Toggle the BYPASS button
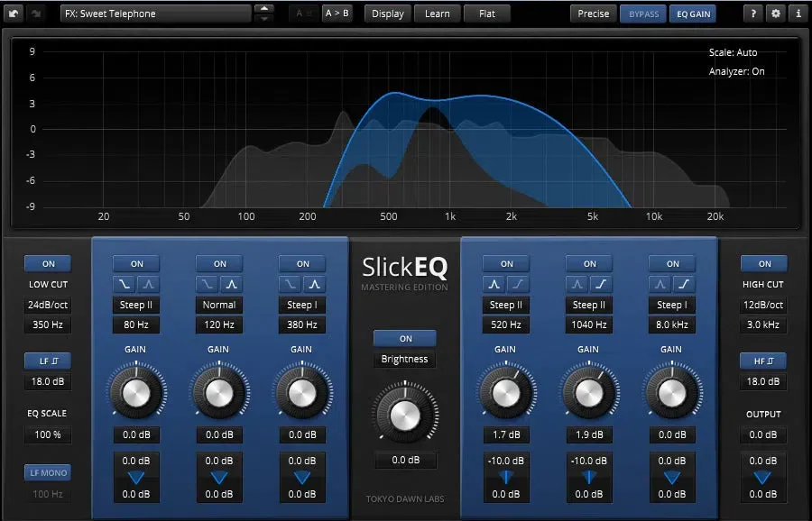This screenshot has height=521, width=812. [643, 14]
